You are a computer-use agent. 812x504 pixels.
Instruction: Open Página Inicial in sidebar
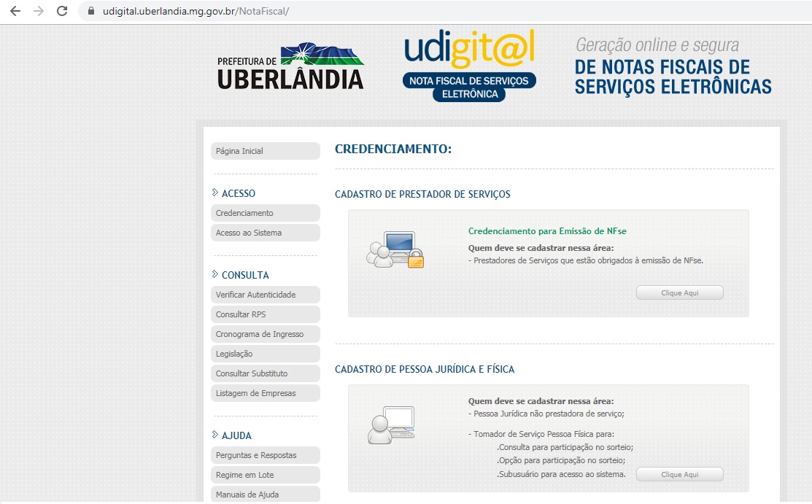tap(265, 151)
